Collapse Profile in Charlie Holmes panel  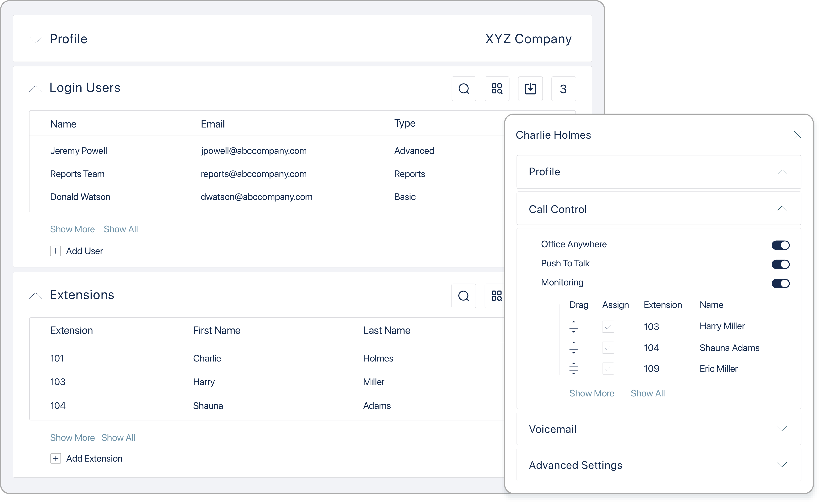pyautogui.click(x=782, y=172)
